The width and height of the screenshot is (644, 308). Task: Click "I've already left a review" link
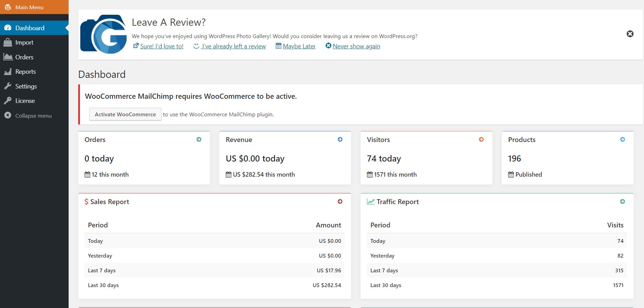coord(234,46)
